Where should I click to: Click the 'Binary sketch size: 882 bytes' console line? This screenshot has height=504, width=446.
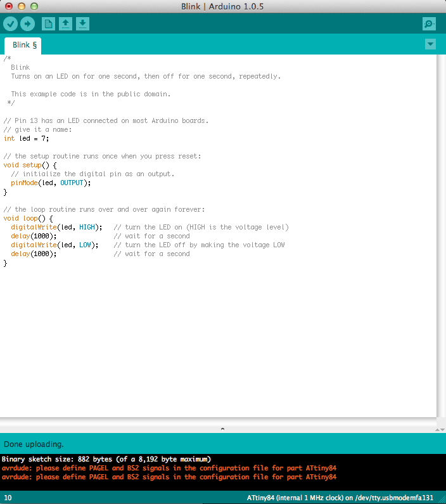(106, 459)
